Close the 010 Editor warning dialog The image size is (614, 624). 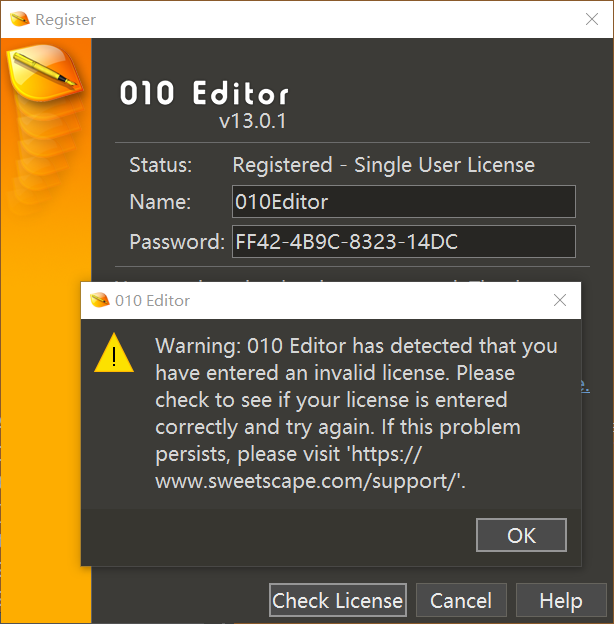[559, 300]
